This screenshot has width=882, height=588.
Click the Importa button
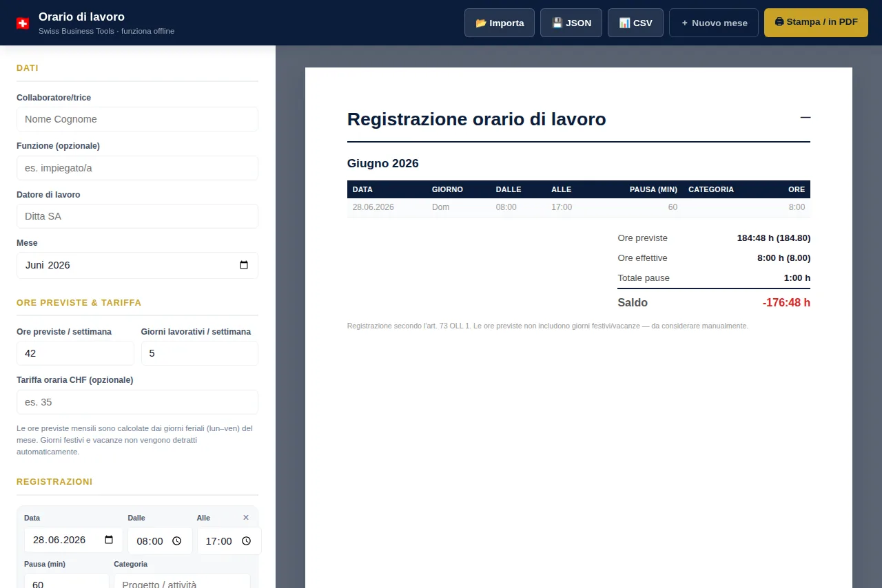[500, 23]
